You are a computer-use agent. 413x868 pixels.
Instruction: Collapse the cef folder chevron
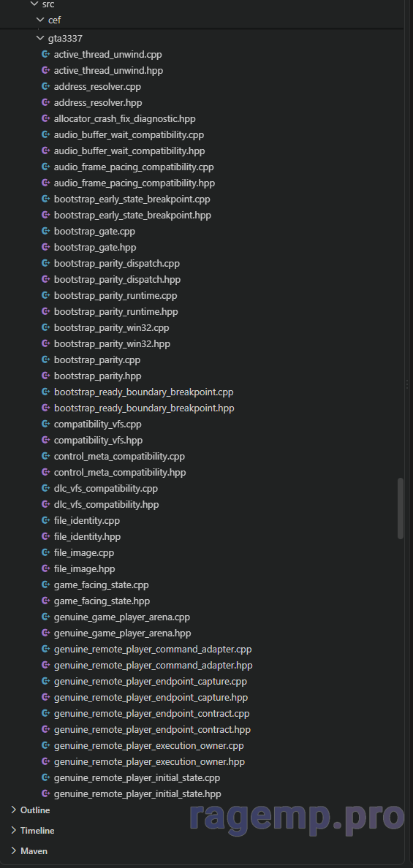click(x=40, y=20)
